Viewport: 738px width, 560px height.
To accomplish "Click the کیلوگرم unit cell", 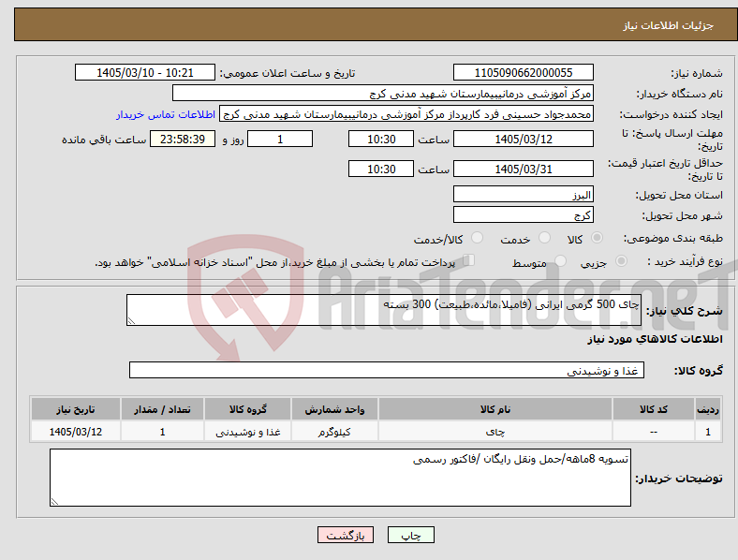I will [334, 432].
